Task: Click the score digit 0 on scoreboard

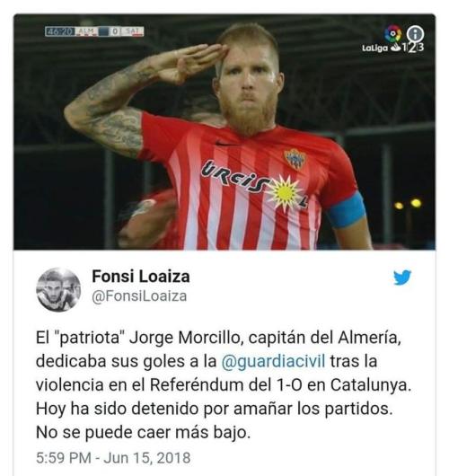Action: pyautogui.click(x=115, y=31)
